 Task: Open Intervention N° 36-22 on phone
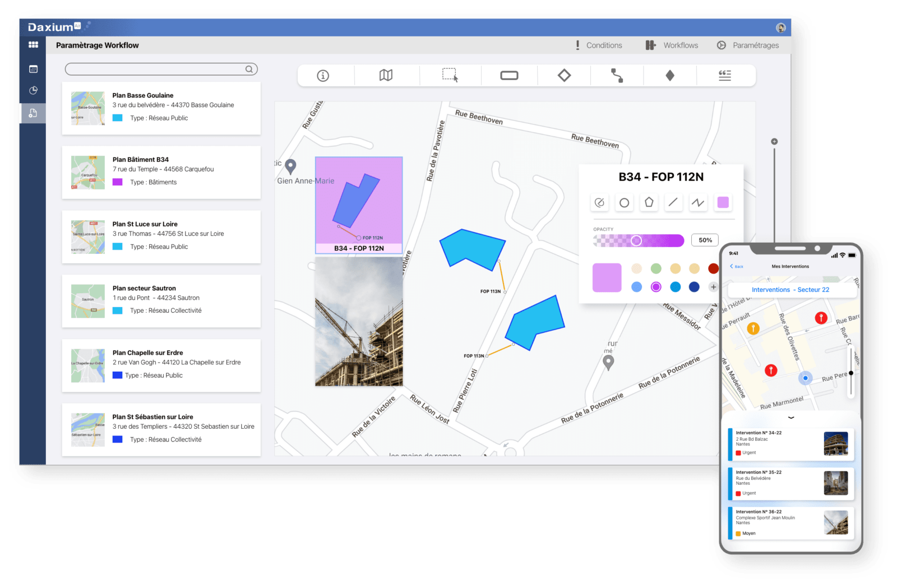tap(791, 523)
